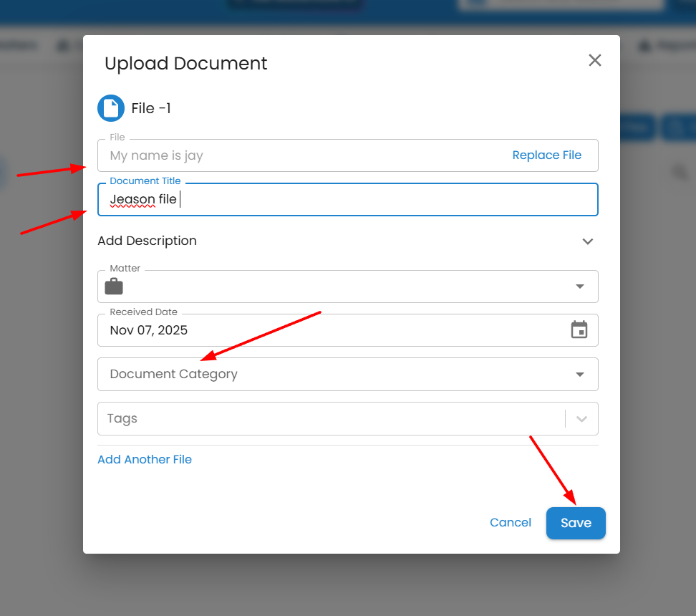
Task: Click the Replace File link
Action: pyautogui.click(x=546, y=155)
